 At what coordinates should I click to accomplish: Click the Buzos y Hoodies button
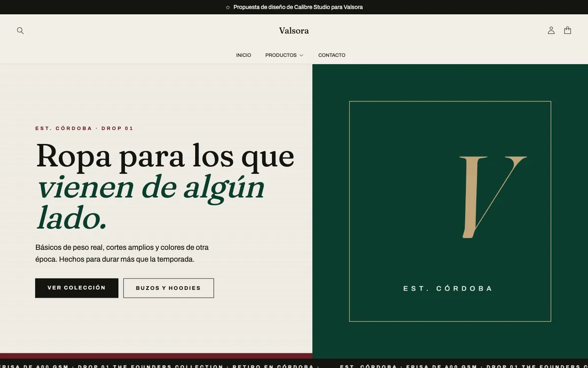coord(169,288)
